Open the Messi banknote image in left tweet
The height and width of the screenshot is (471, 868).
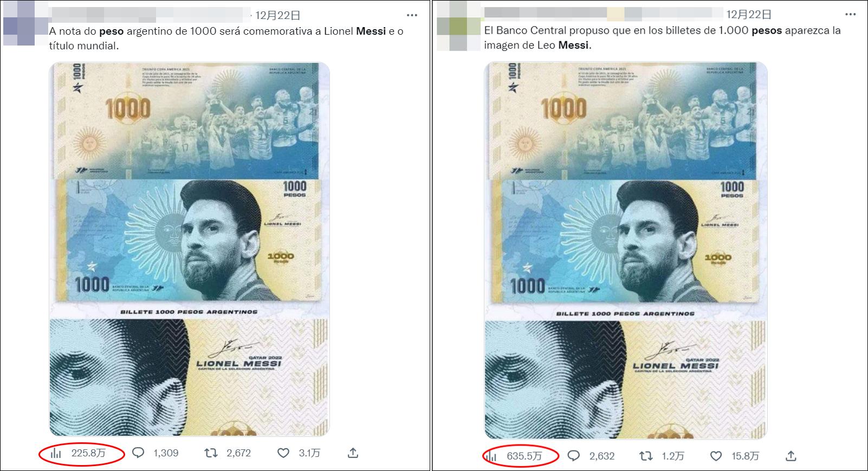click(x=190, y=249)
